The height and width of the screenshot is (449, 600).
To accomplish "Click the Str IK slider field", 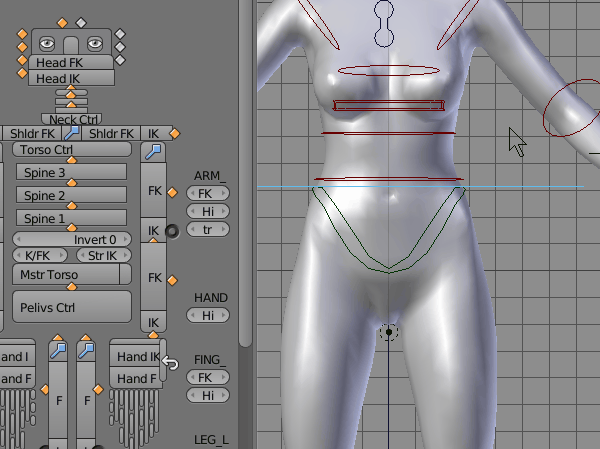I will coord(104,255).
